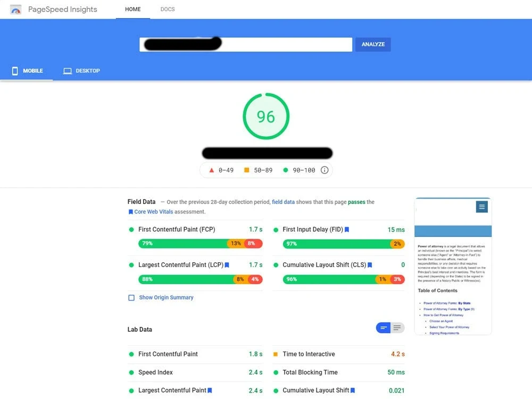Click the green circle 90-100 legend icon

tap(285, 170)
